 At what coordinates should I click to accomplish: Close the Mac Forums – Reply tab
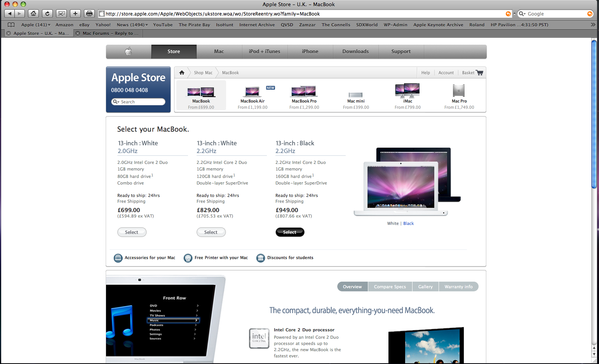click(78, 33)
